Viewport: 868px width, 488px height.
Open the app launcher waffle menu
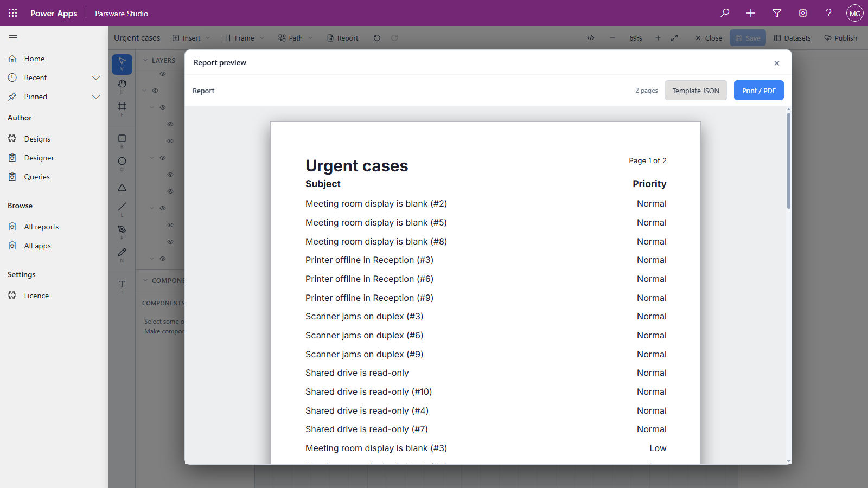coord(13,13)
